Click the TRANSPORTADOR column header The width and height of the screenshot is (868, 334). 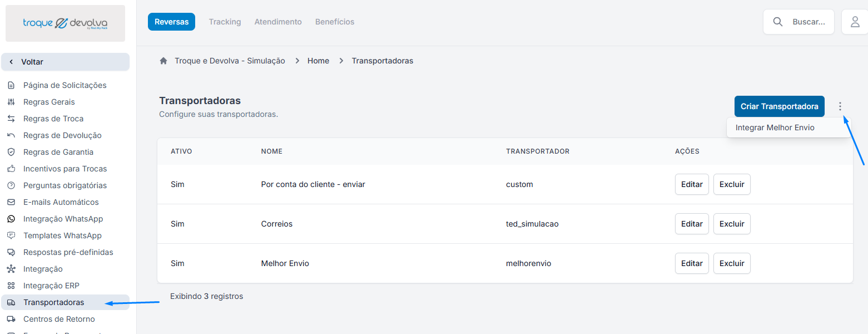pos(538,151)
